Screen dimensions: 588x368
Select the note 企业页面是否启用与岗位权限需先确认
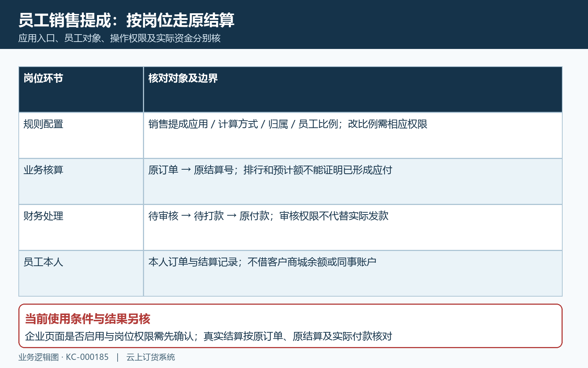point(109,336)
